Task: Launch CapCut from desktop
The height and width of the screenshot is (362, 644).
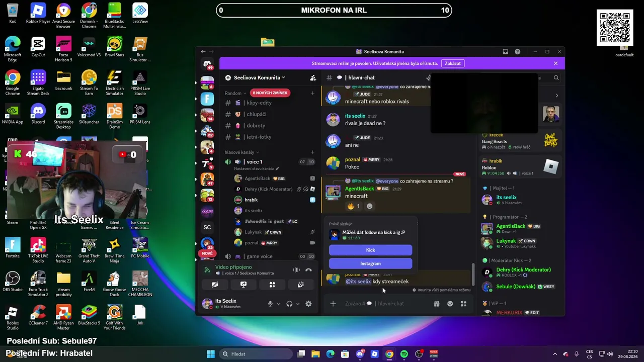Action: [x=38, y=47]
